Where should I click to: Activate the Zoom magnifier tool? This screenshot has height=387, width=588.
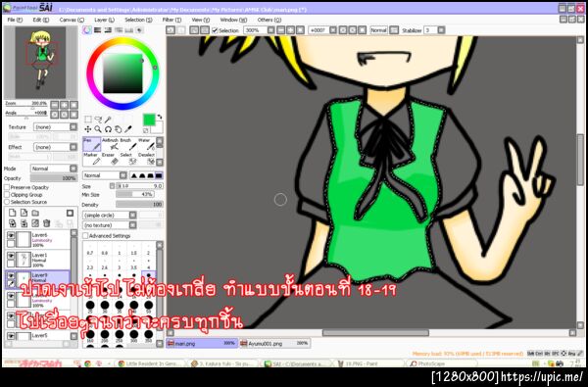tap(98, 129)
